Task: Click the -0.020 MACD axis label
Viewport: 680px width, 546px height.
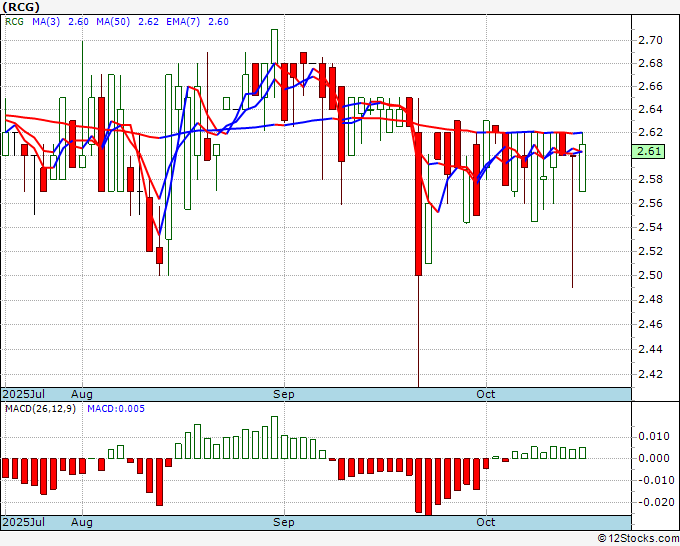Action: click(x=654, y=503)
